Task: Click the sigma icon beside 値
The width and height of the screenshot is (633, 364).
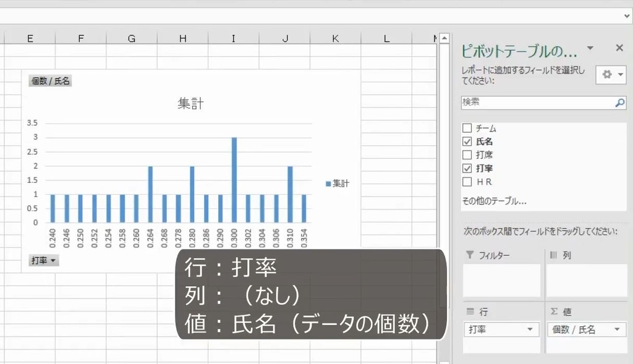Action: [x=554, y=311]
